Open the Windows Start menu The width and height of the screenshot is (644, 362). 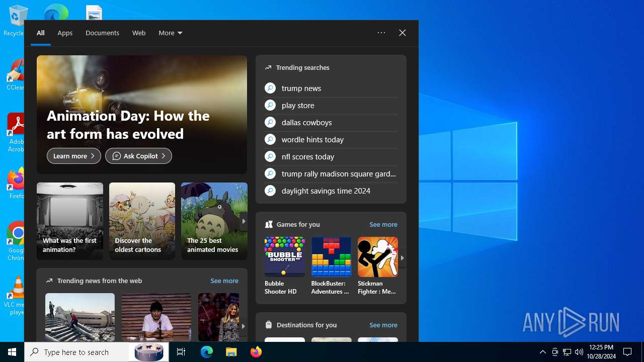[x=12, y=352]
